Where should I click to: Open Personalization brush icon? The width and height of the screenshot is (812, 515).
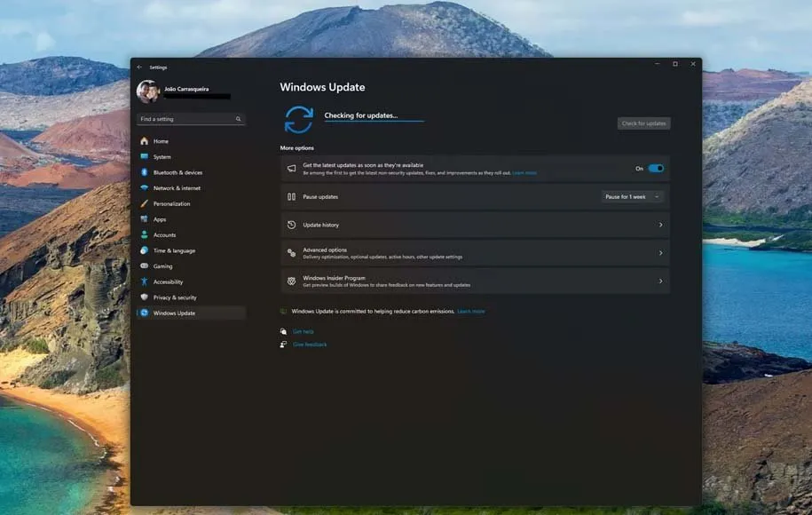[144, 203]
